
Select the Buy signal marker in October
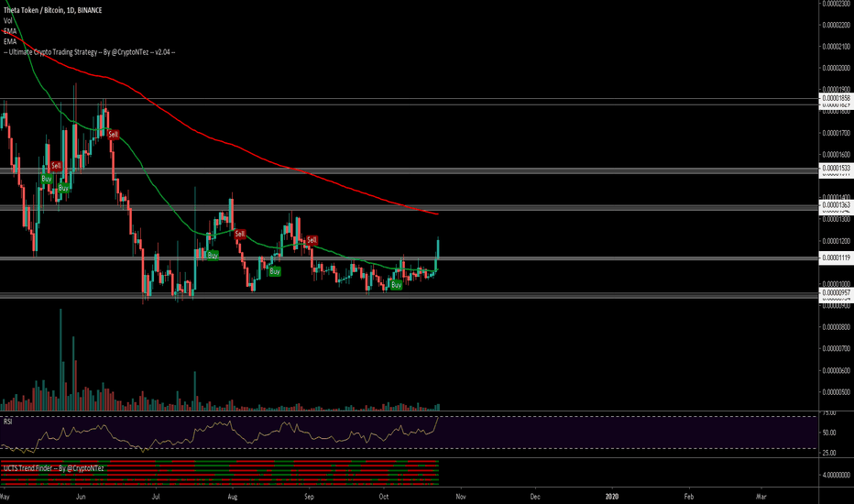pyautogui.click(x=396, y=285)
